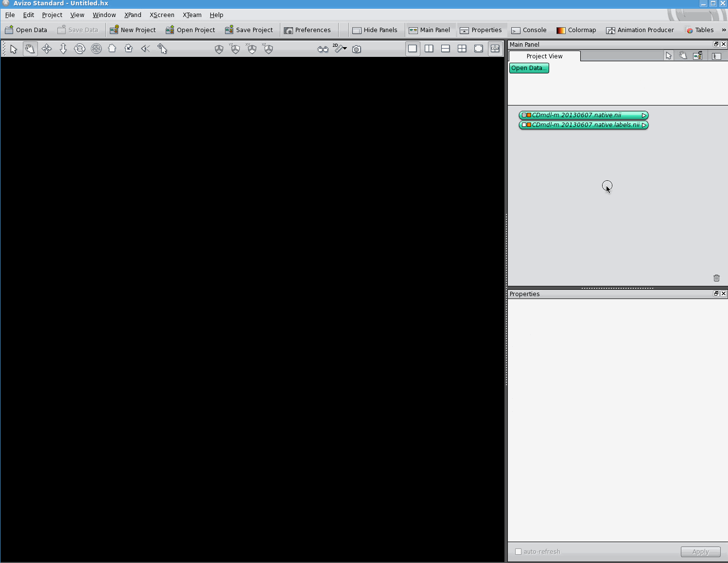Open the Help menu
728x563 pixels.
tap(216, 15)
